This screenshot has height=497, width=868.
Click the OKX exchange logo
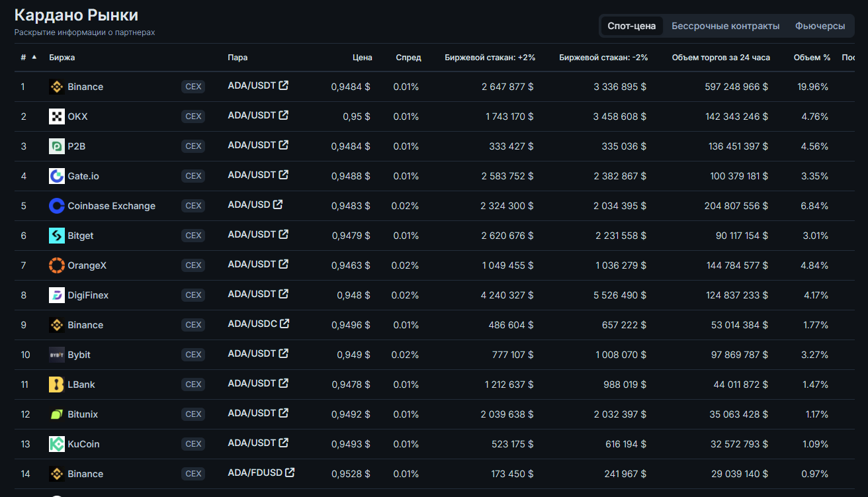[57, 116]
